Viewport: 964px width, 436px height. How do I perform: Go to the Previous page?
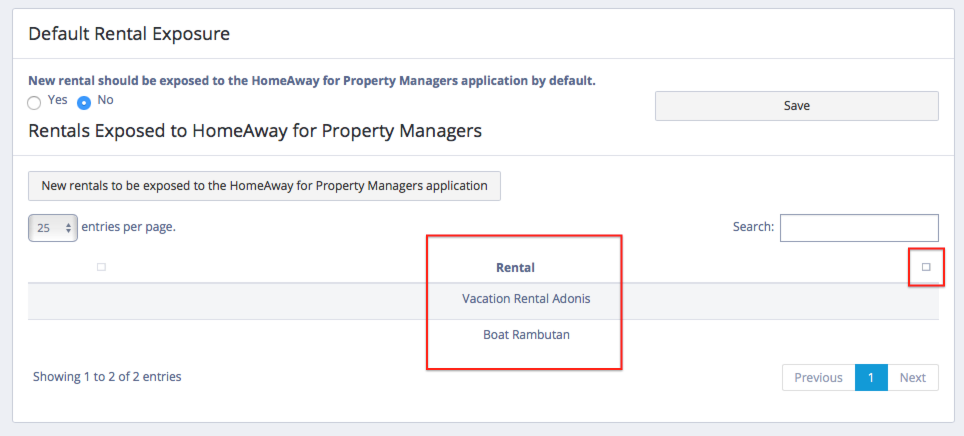818,378
